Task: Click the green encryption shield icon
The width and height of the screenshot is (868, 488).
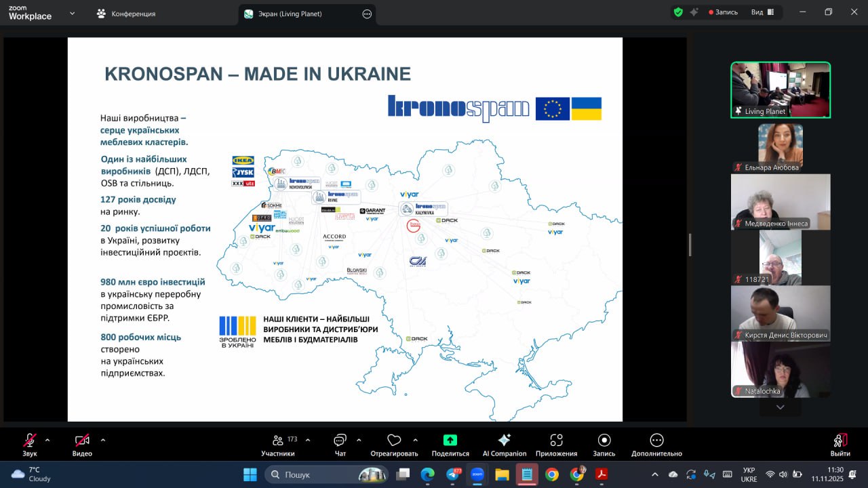Action: 678,12
